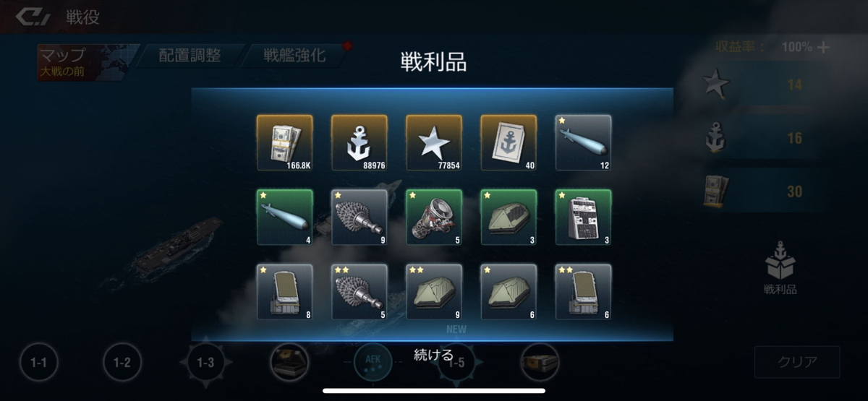
Task: Open the 戦艦強化 tab
Action: pos(294,56)
